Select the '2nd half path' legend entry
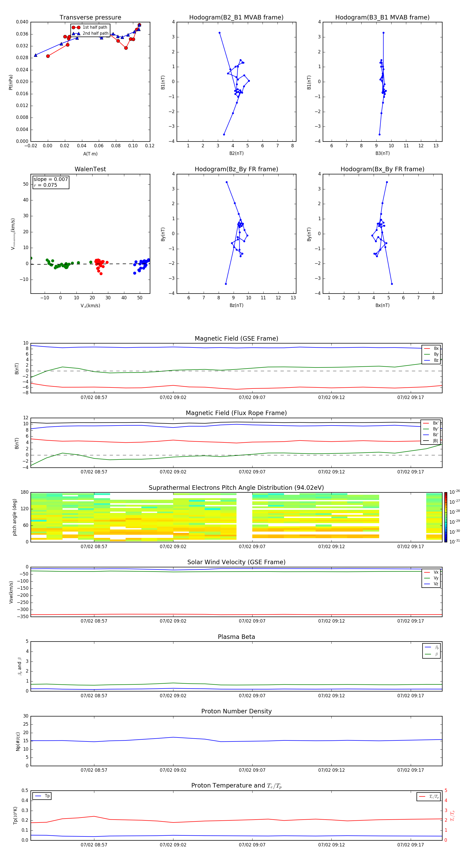473x868 pixels. pos(90,33)
